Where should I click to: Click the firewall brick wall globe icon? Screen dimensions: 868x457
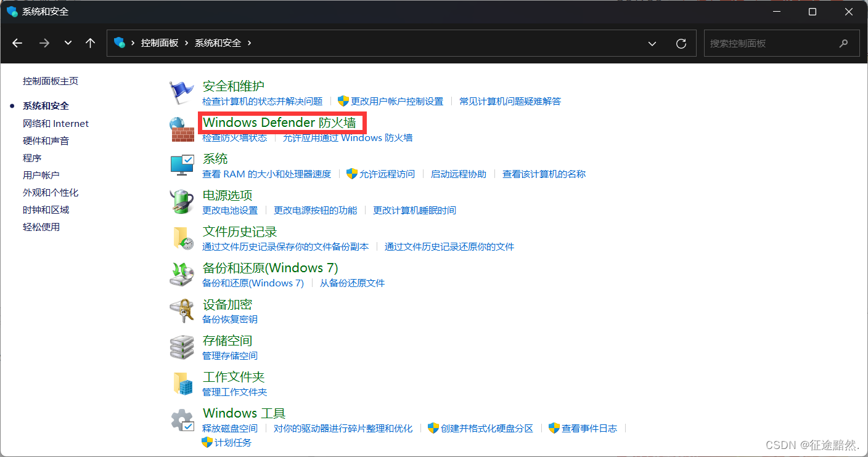tap(182, 129)
